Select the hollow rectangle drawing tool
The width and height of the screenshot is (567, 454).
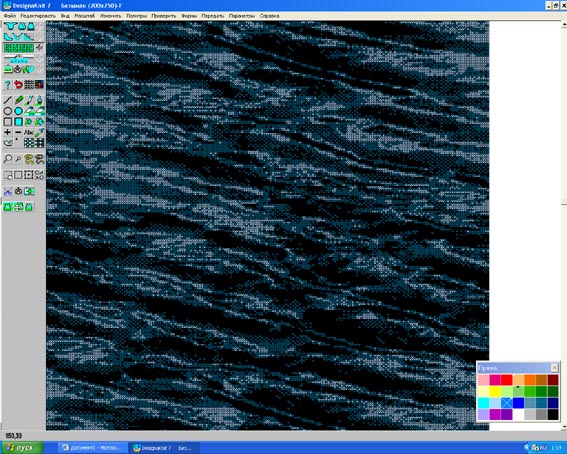point(8,122)
